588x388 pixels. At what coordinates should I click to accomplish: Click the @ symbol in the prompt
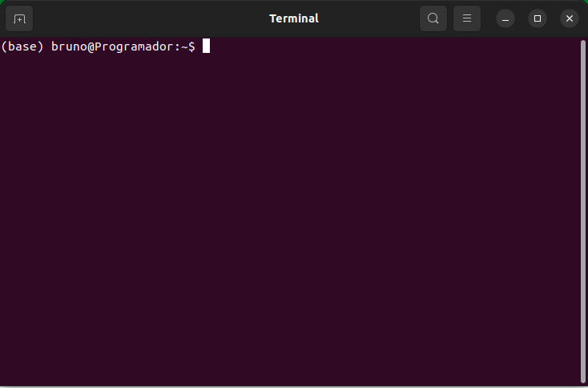click(x=91, y=47)
